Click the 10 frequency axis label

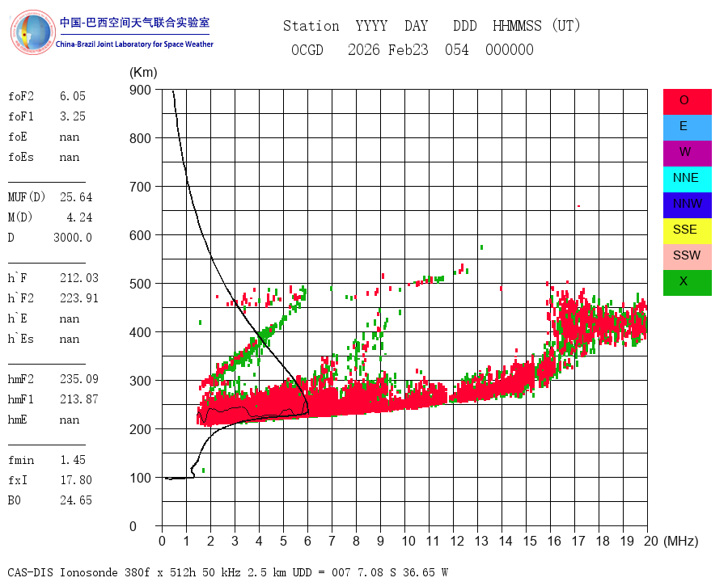(x=408, y=541)
